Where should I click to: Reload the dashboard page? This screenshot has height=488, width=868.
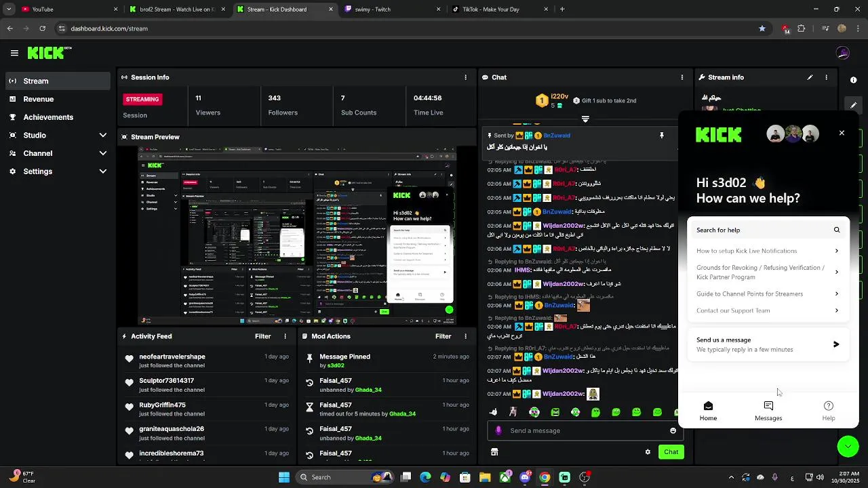pyautogui.click(x=43, y=28)
